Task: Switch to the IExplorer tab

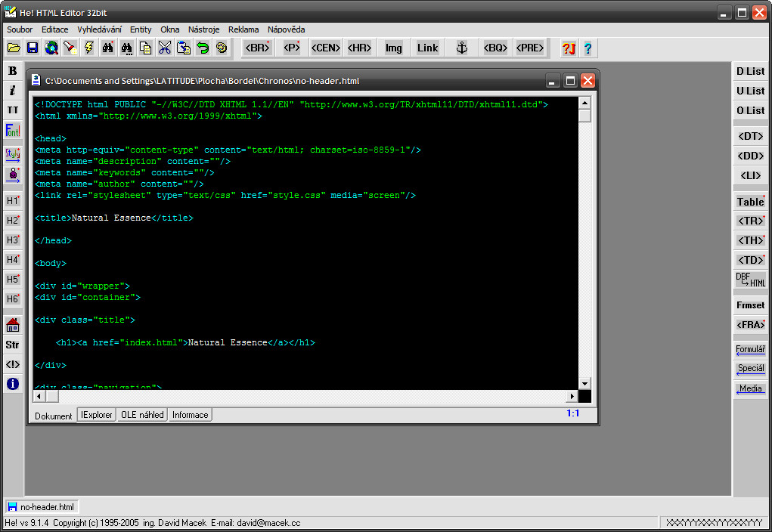Action: [97, 415]
